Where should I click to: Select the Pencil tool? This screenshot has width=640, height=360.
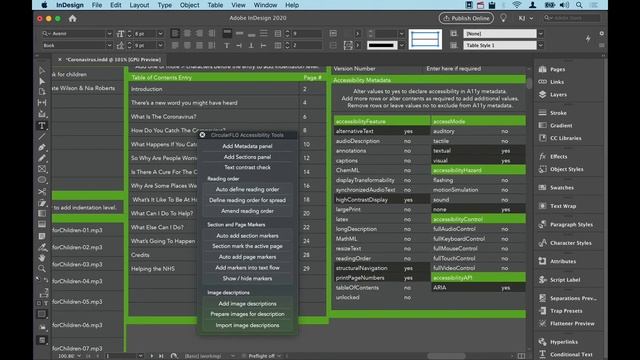42,158
